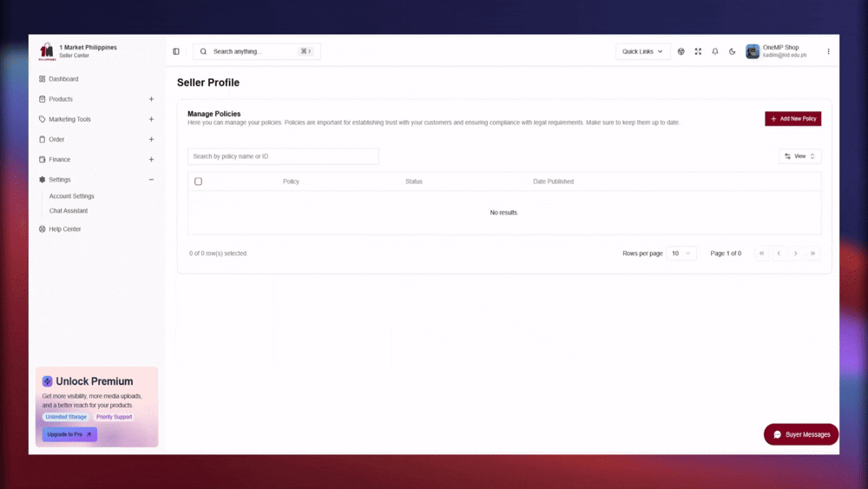The width and height of the screenshot is (868, 489).
Task: Select all rows header checkbox
Action: pos(198,182)
